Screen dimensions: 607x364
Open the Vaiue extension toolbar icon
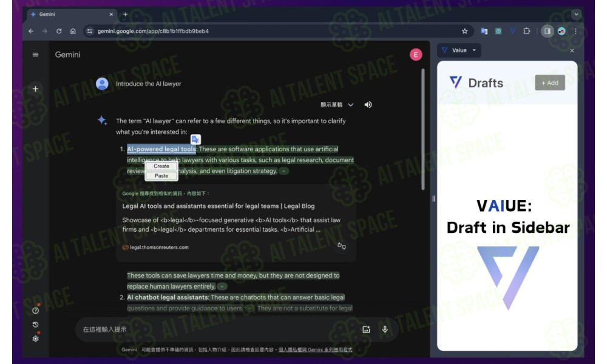coord(512,31)
